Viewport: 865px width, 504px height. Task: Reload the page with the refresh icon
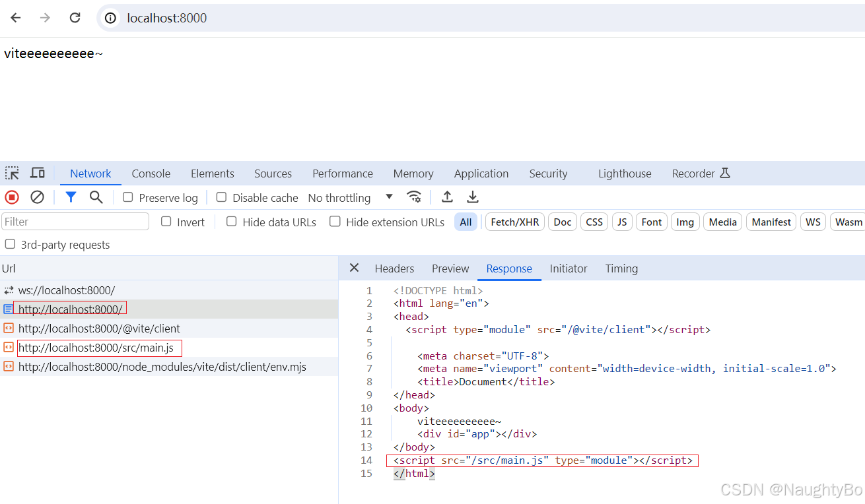coord(75,18)
